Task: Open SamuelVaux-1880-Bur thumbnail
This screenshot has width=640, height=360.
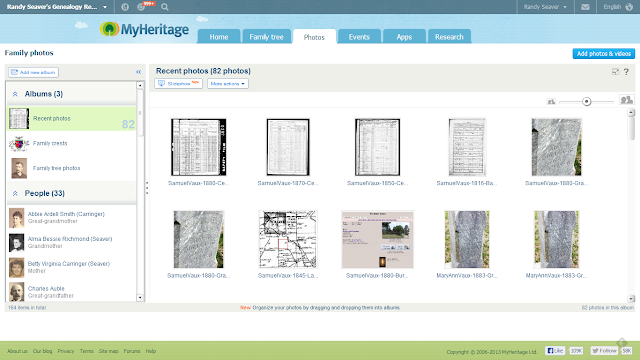Action: tap(378, 240)
